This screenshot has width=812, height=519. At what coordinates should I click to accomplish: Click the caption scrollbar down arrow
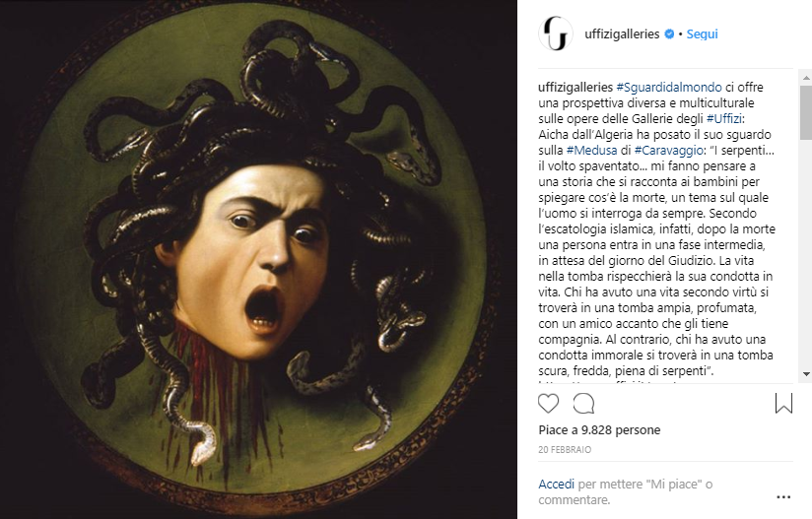pos(806,373)
